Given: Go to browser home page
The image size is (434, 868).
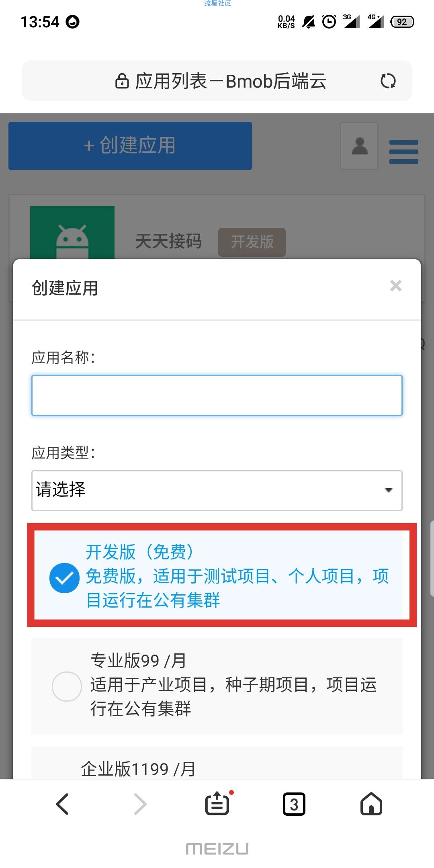Looking at the screenshot, I should pyautogui.click(x=371, y=804).
